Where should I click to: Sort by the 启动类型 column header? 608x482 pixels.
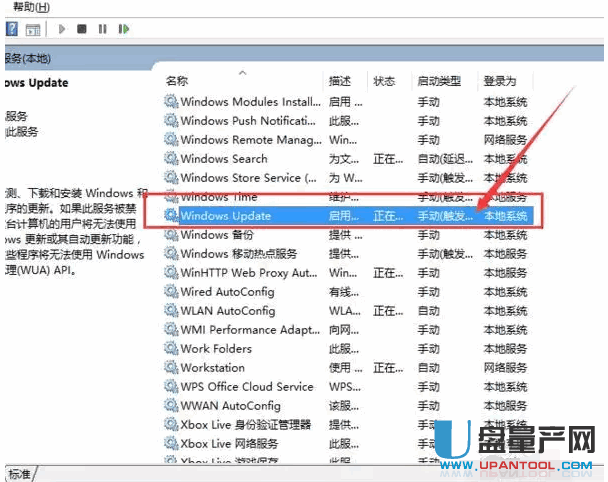(x=439, y=81)
